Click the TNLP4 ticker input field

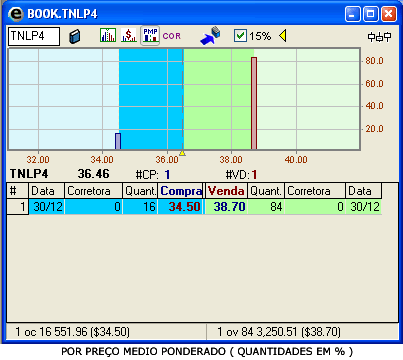coord(34,36)
